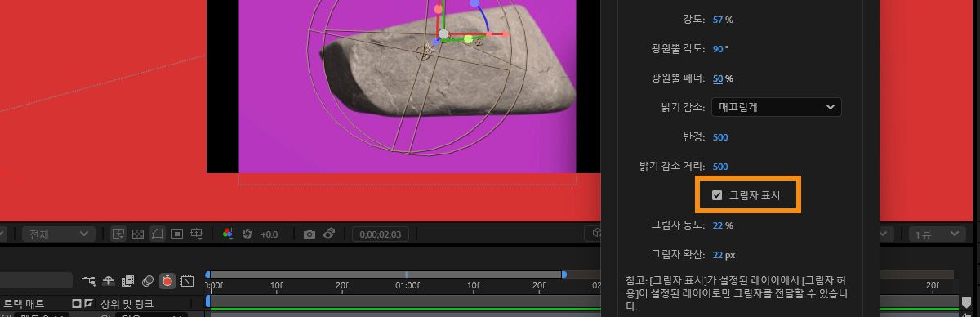Click the 밝기 감소 거리 value 500
The image size is (980, 317).
tap(720, 166)
